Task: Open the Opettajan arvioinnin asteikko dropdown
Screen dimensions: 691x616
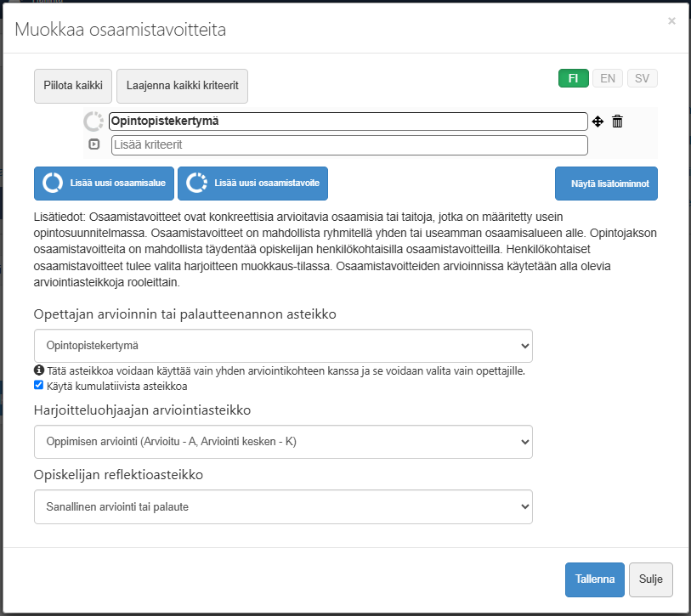Action: tap(283, 347)
